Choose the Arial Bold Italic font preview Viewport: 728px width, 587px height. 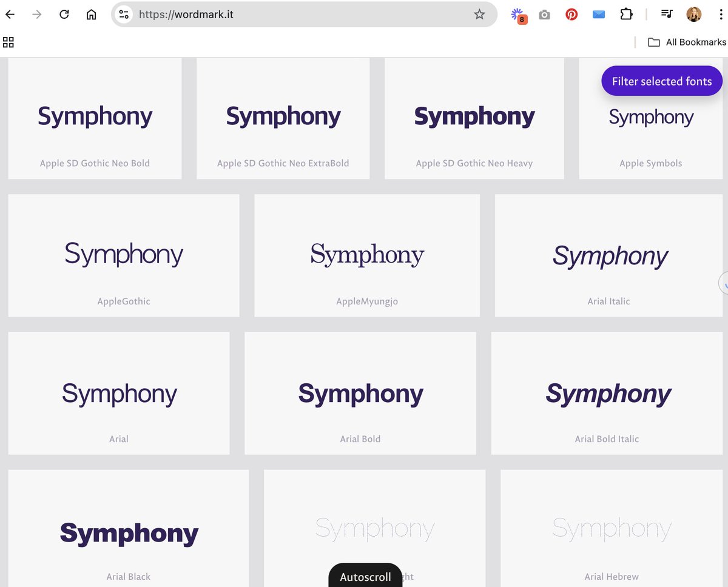point(607,393)
